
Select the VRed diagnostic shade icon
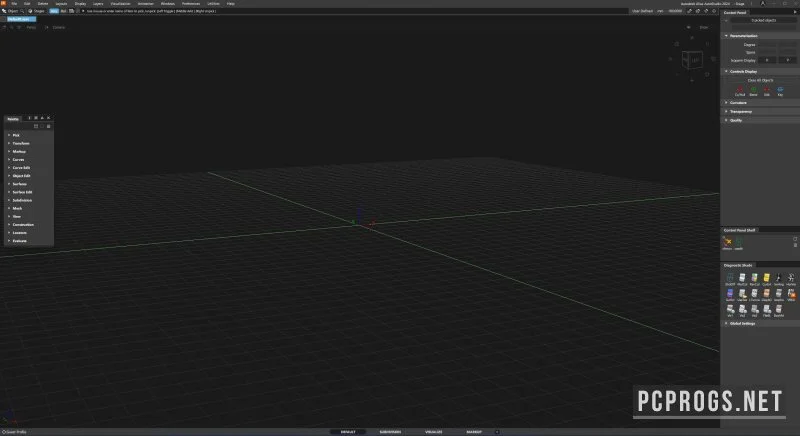click(791, 295)
